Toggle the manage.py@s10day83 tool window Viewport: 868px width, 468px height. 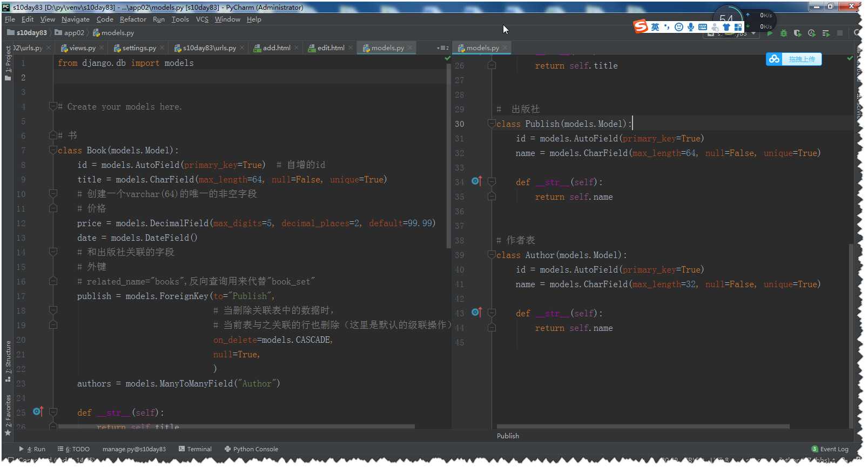click(x=134, y=449)
